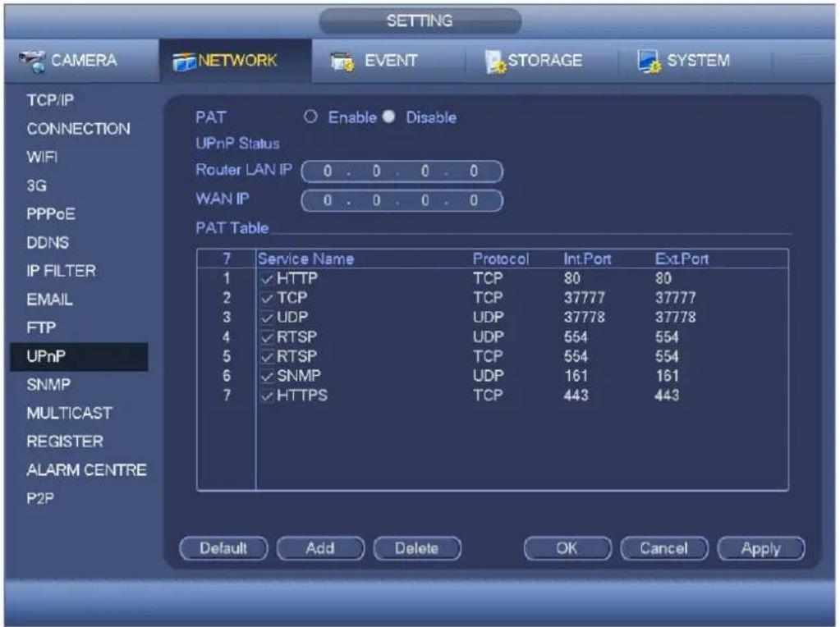Click the WAN IP field
840x627 pixels.
click(402, 201)
